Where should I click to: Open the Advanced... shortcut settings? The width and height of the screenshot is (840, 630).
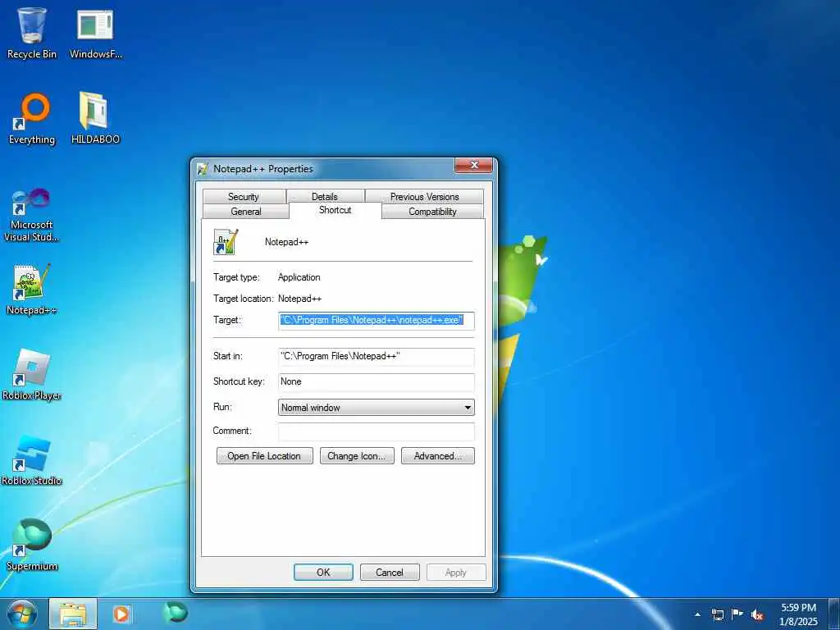tap(438, 456)
